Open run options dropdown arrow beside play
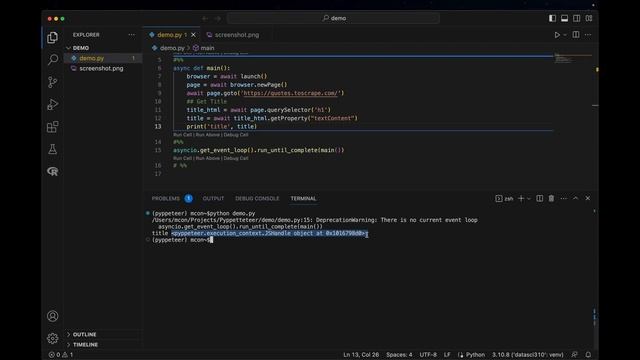 click(x=565, y=35)
